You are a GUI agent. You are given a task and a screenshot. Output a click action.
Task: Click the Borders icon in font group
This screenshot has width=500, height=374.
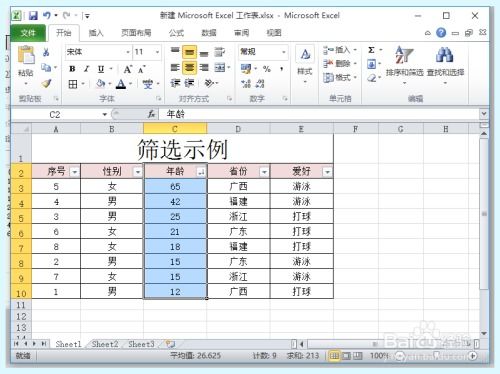73,84
